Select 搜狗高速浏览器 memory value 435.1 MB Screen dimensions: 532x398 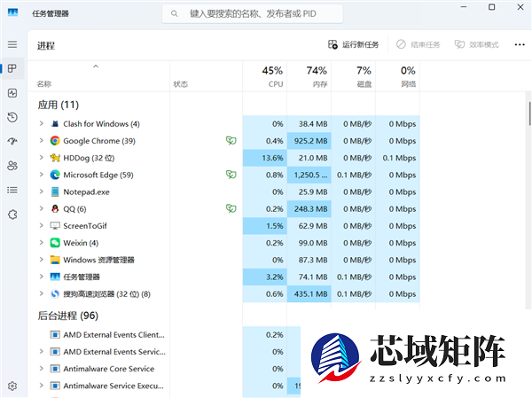click(x=309, y=293)
